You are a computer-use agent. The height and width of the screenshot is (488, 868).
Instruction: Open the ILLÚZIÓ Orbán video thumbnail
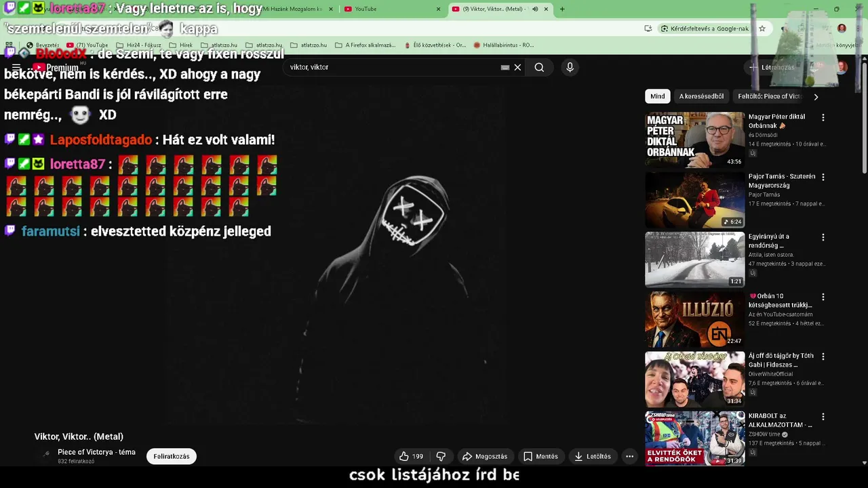694,319
